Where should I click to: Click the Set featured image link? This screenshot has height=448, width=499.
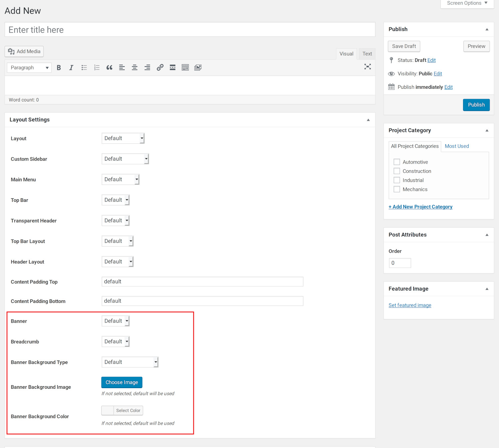point(410,305)
